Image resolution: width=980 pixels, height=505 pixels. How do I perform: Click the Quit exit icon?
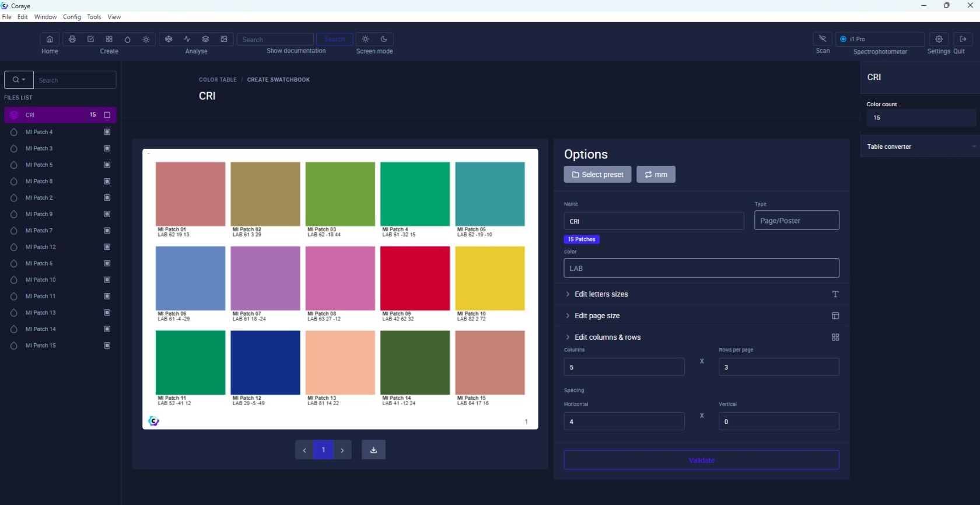[963, 39]
